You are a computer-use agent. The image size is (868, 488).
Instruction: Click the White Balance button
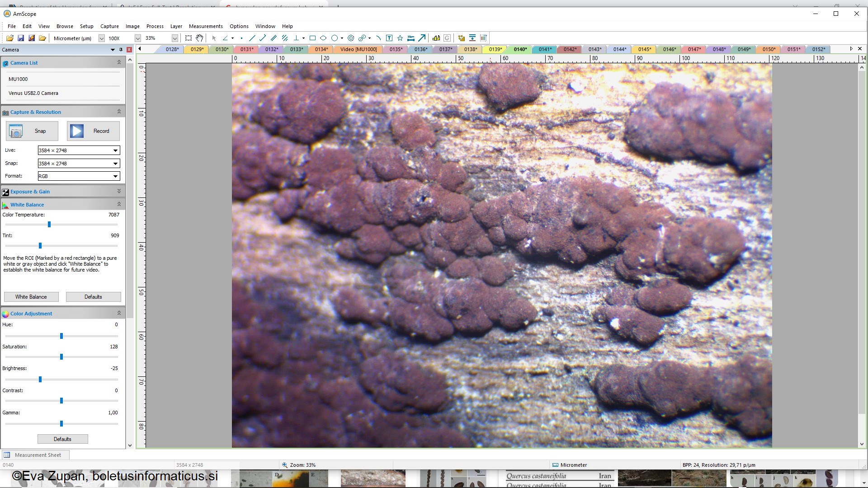pyautogui.click(x=31, y=297)
